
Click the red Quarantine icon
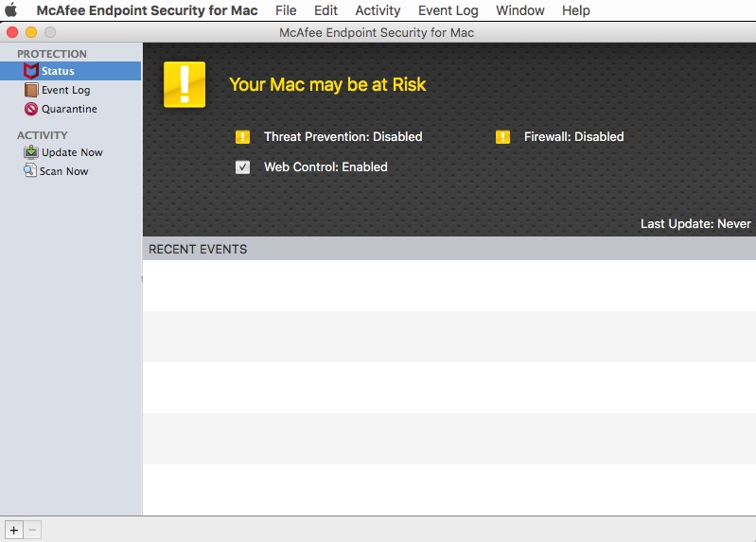(x=31, y=109)
